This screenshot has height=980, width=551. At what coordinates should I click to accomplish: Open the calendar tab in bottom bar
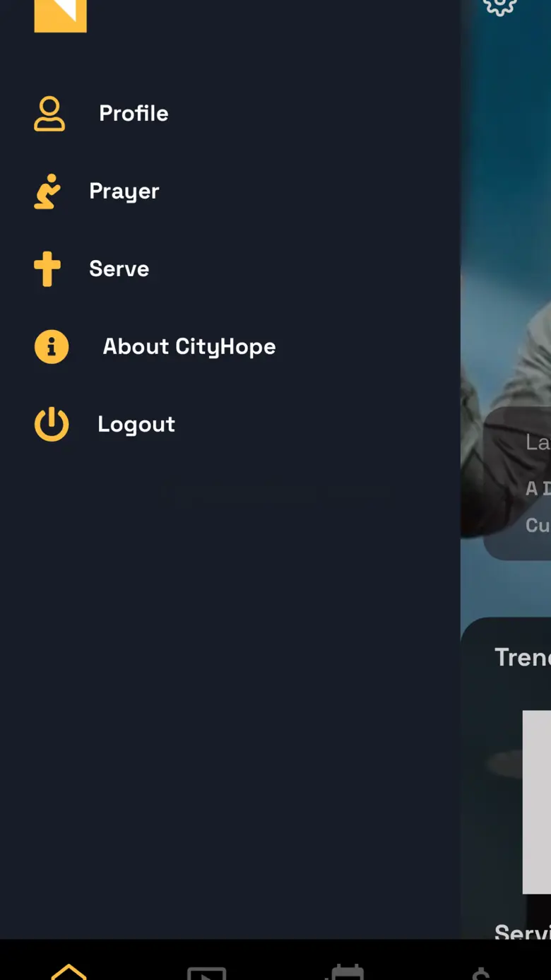pos(346,972)
